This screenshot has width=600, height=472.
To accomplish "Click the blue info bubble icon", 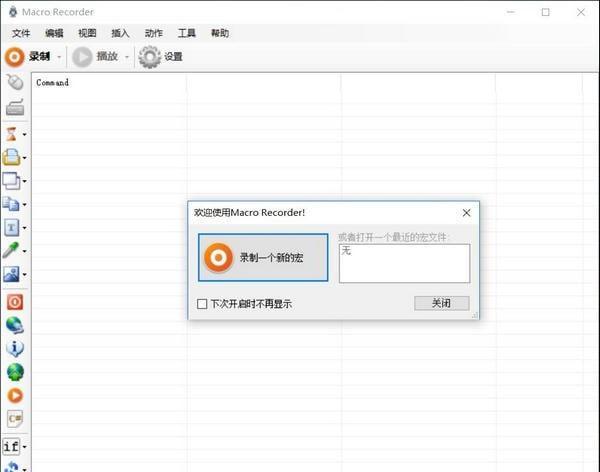I will tap(15, 348).
